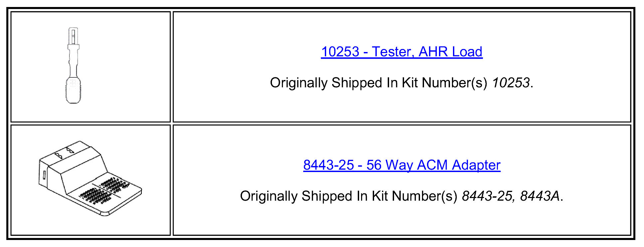The height and width of the screenshot is (247, 644).
Task: Click the slotted tip of the tester drawing
Action: point(73,35)
